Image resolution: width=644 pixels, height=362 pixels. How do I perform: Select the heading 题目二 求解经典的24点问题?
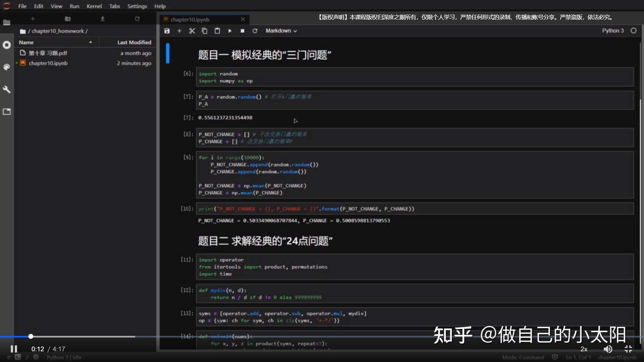(x=266, y=241)
